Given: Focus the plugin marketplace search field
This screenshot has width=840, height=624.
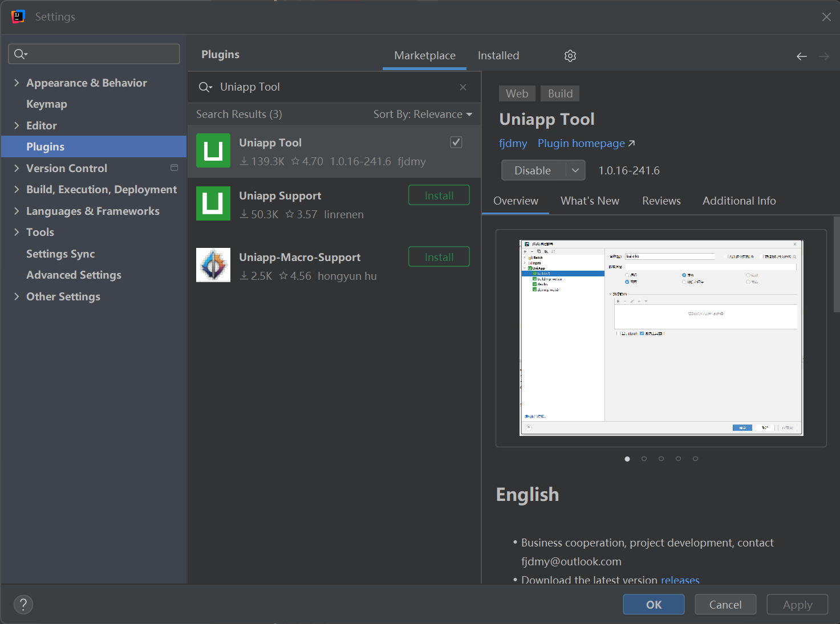Looking at the screenshot, I should (334, 87).
